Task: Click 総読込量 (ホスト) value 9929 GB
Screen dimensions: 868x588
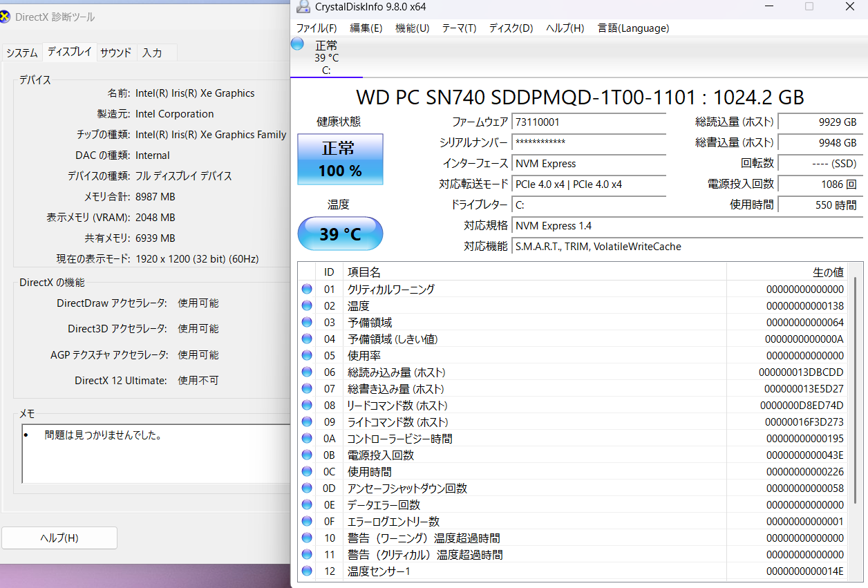Action: tap(820, 122)
